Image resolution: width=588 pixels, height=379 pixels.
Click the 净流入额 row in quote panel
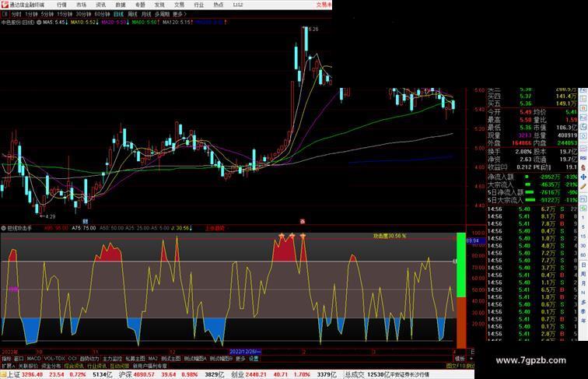pos(533,177)
